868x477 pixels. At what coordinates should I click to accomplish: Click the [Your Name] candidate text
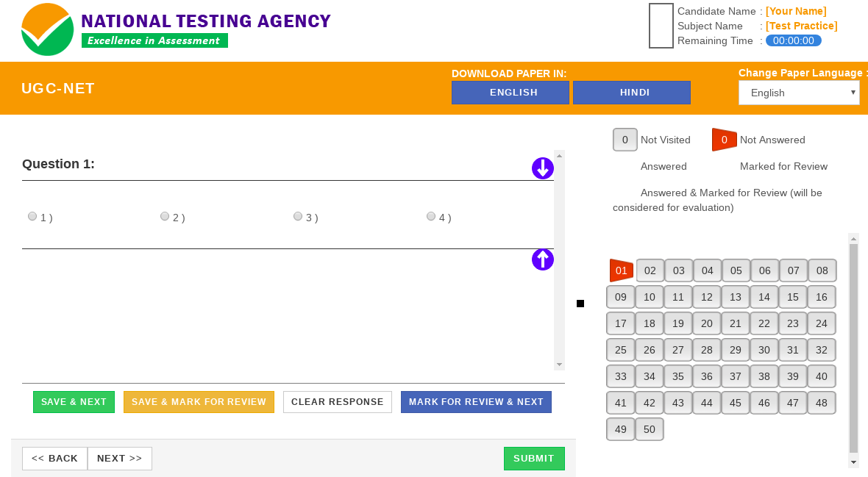tap(796, 11)
